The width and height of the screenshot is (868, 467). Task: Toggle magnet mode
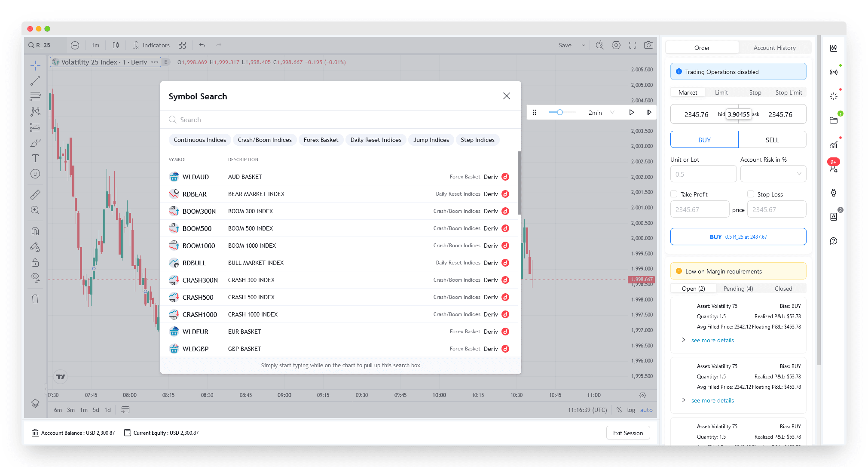pyautogui.click(x=35, y=231)
